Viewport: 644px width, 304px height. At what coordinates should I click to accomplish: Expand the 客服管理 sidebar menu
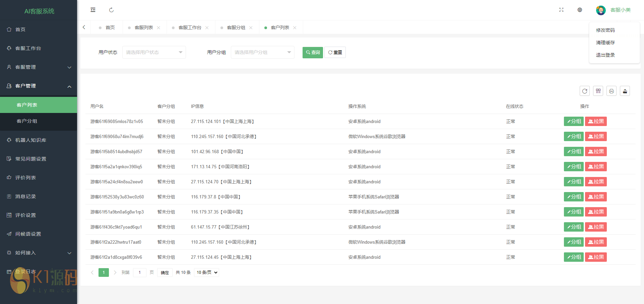click(39, 67)
